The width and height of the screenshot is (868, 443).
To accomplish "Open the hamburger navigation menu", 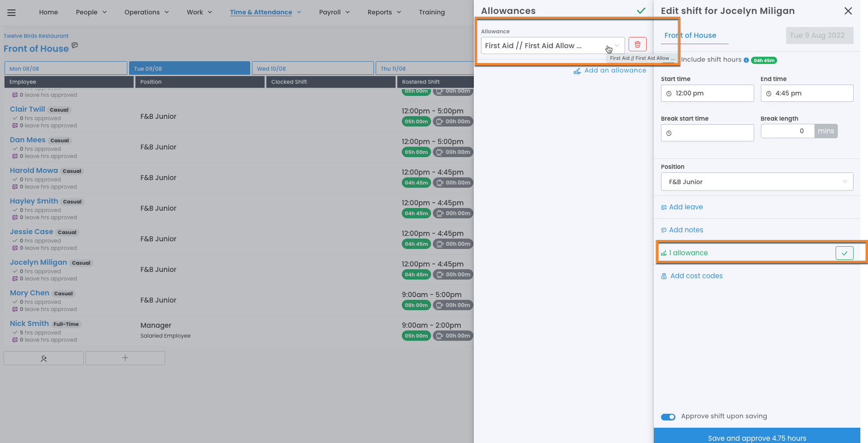I will [12, 13].
